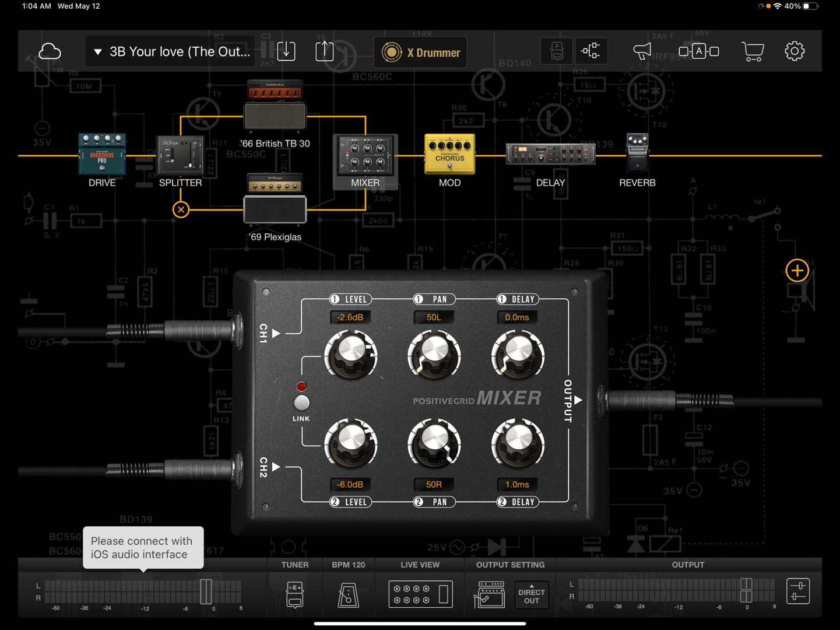This screenshot has height=630, width=840.
Task: Click the 1.0ms delay value
Action: coord(517,484)
